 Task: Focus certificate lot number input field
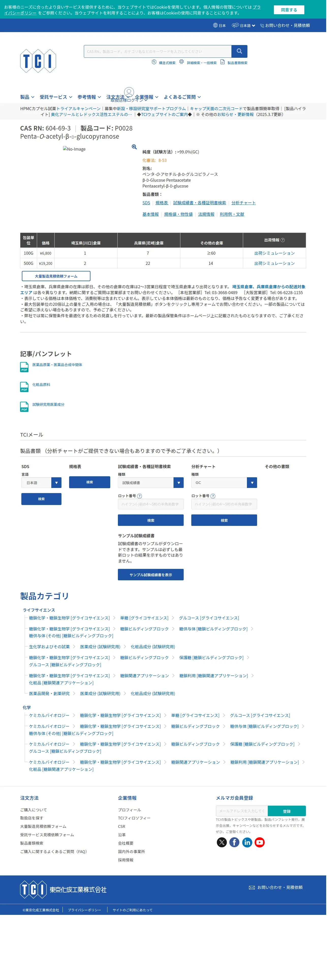tap(151, 504)
